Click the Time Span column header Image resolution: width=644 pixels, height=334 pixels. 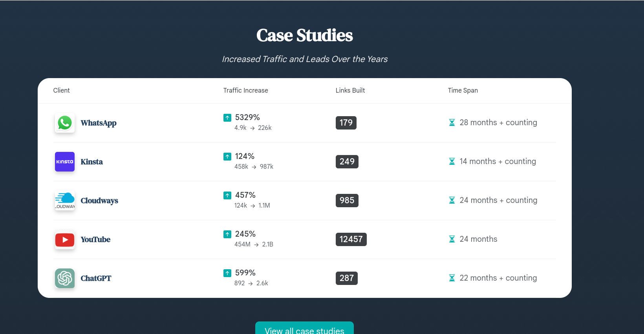tap(463, 90)
